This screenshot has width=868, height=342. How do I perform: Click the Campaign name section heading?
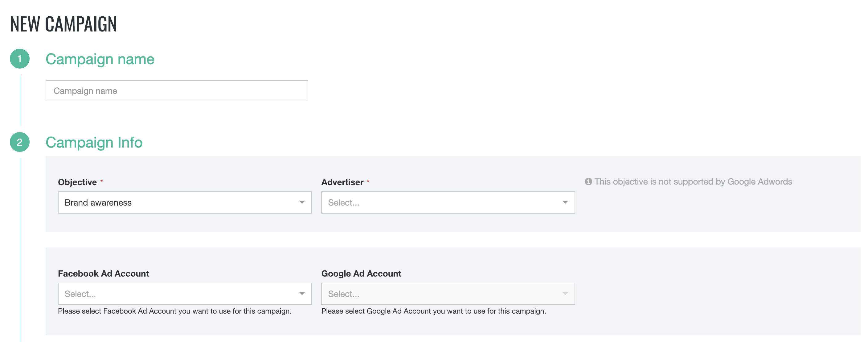click(100, 59)
